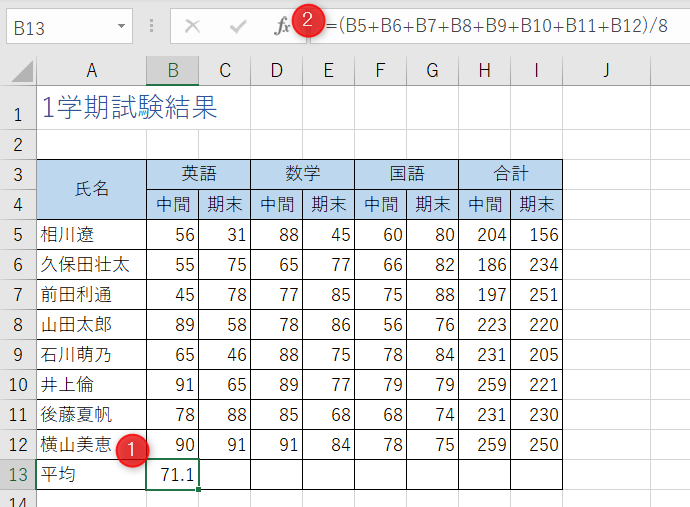Click the Cancel (X) formula bar icon
The image size is (690, 507).
pos(192,27)
